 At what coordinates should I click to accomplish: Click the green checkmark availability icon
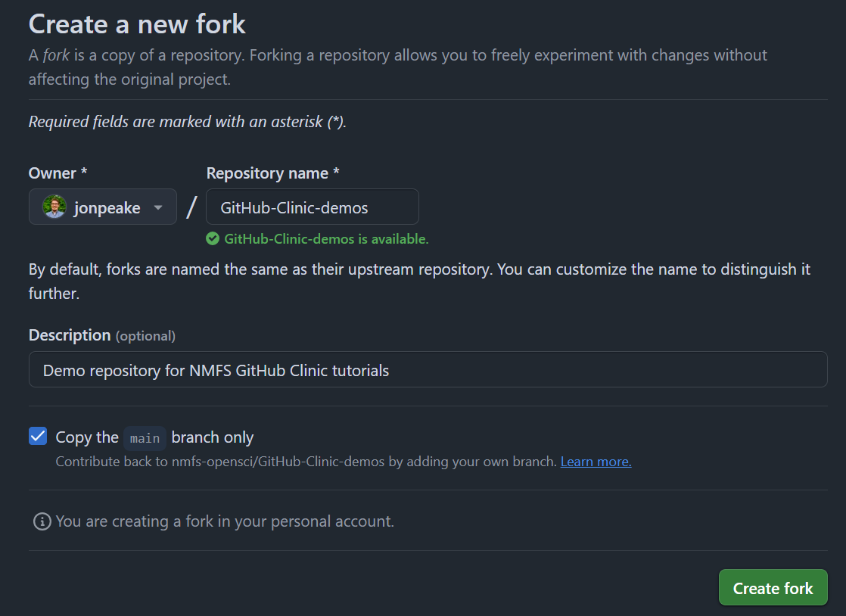pyautogui.click(x=213, y=239)
